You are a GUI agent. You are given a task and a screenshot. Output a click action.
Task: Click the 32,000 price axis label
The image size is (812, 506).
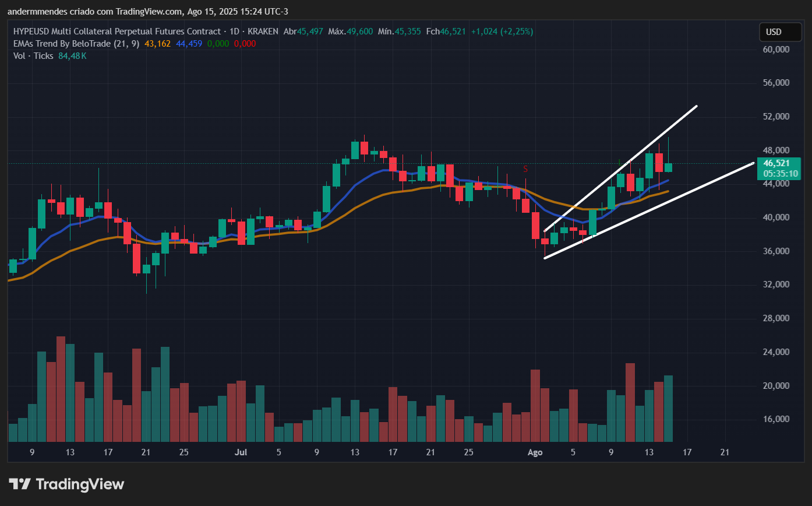776,284
